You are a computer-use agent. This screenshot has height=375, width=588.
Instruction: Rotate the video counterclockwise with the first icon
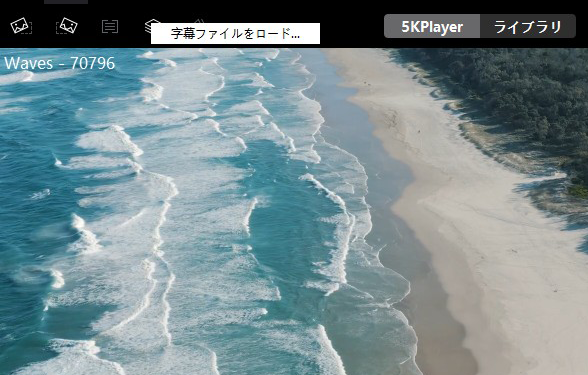click(x=21, y=26)
